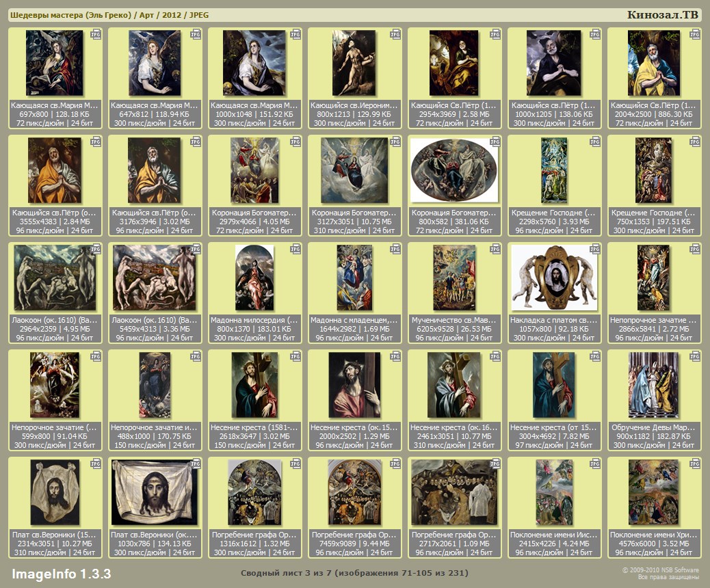Click the resolution text '97 пикс/дюйм | 24 бит'
Image resolution: width=710 pixels, height=588 pixels.
click(x=554, y=445)
